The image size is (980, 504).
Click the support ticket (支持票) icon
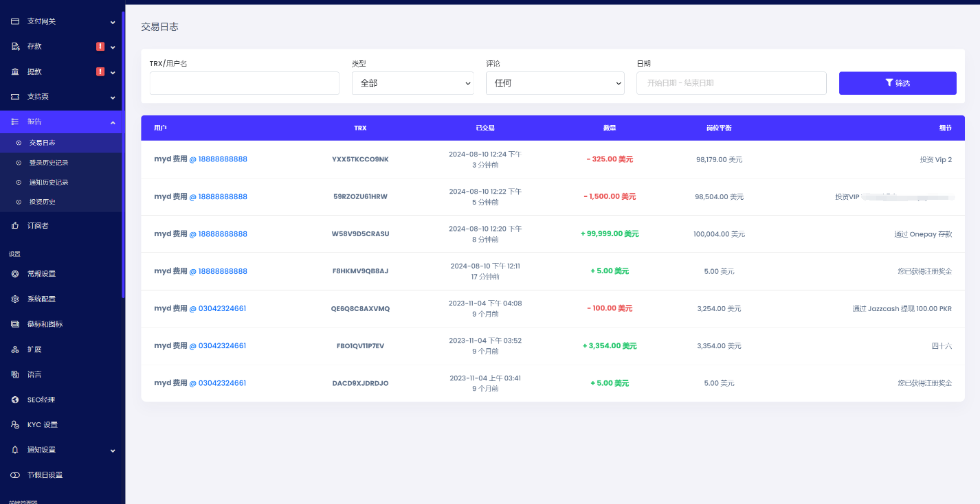(x=15, y=97)
